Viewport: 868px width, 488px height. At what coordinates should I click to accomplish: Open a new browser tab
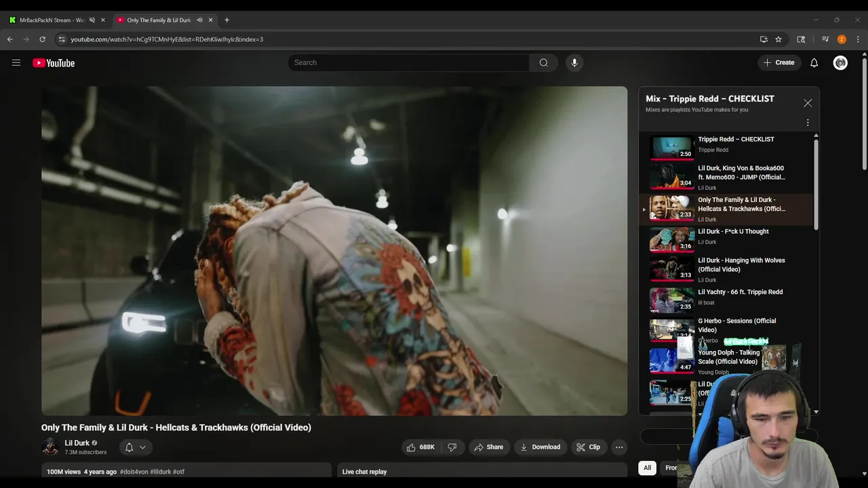226,20
